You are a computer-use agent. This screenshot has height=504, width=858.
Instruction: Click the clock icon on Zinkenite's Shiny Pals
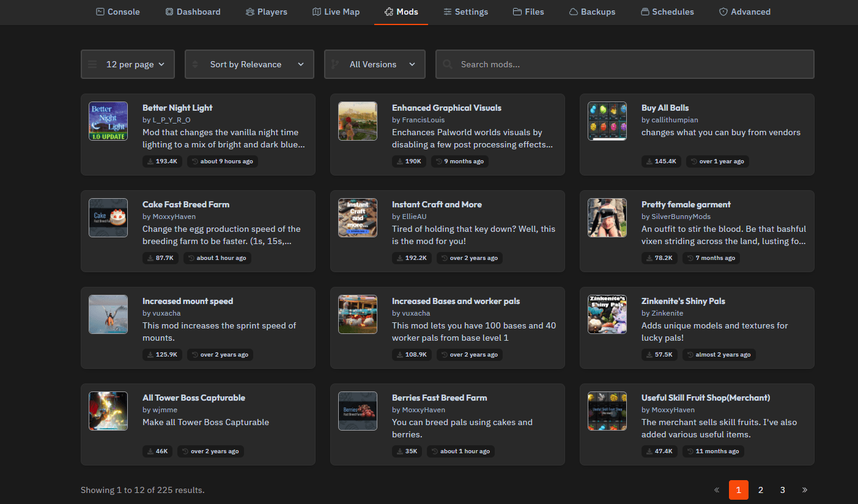coord(690,355)
